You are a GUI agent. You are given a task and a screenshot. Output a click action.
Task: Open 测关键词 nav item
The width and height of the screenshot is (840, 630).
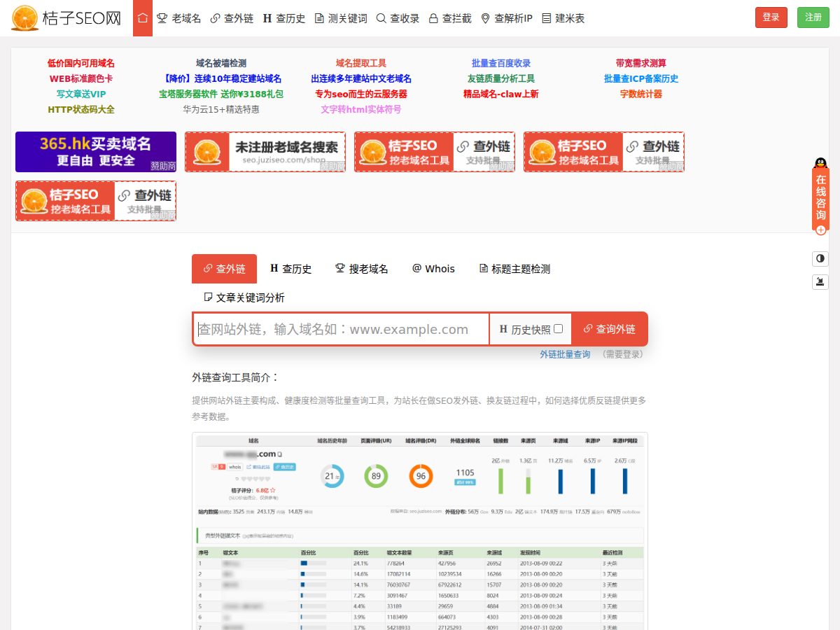[341, 18]
